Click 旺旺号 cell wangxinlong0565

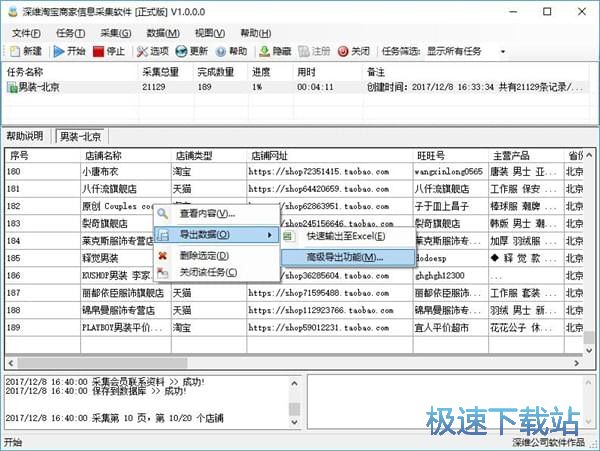coord(449,172)
